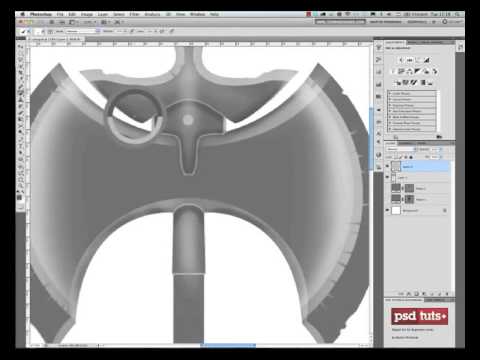The width and height of the screenshot is (480, 360).
Task: Add a Brightness/Contrast adjustment
Action: coord(401,60)
